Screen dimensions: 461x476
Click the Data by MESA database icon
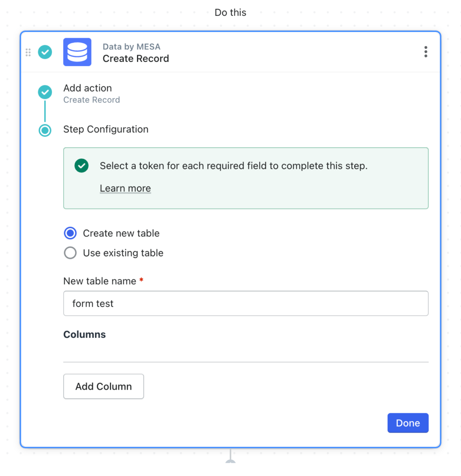click(77, 52)
